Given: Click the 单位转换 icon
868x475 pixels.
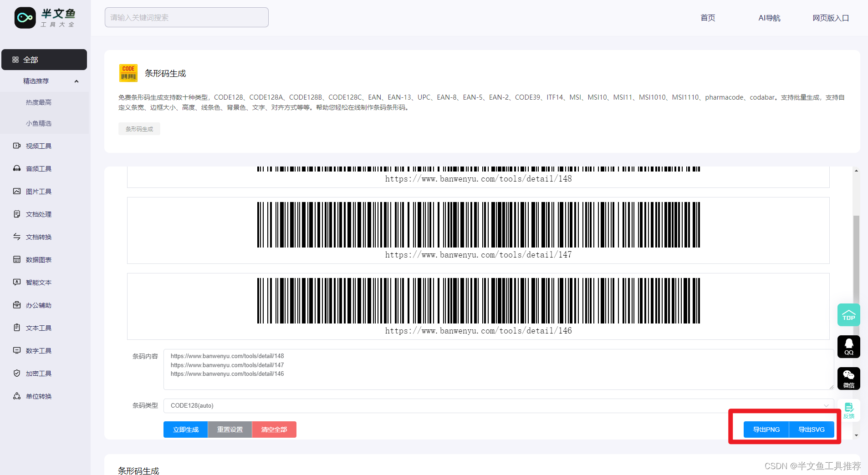Looking at the screenshot, I should (x=17, y=396).
